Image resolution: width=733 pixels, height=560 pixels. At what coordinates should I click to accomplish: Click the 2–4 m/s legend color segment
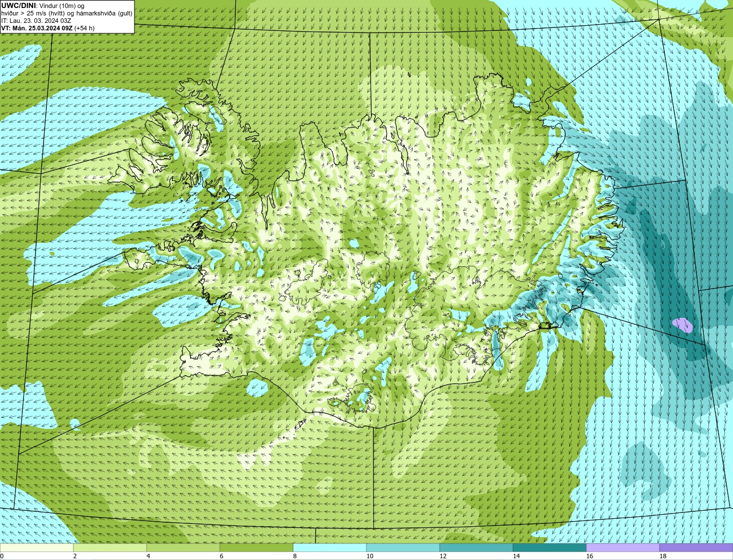(x=110, y=548)
